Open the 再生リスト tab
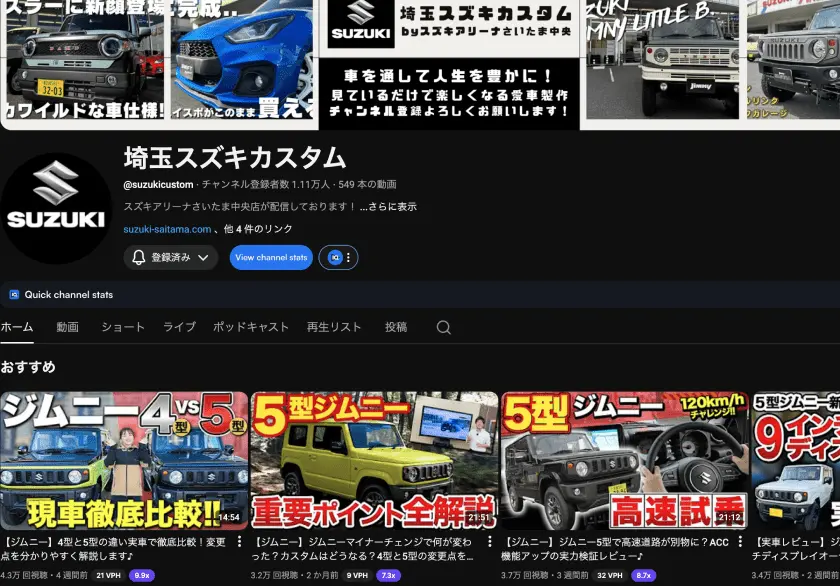The height and width of the screenshot is (586, 840). pyautogui.click(x=334, y=327)
